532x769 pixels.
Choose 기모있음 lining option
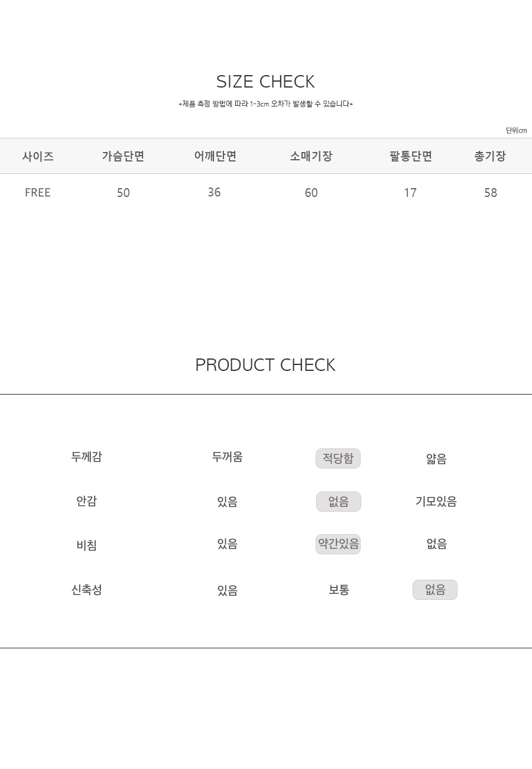pyautogui.click(x=436, y=501)
